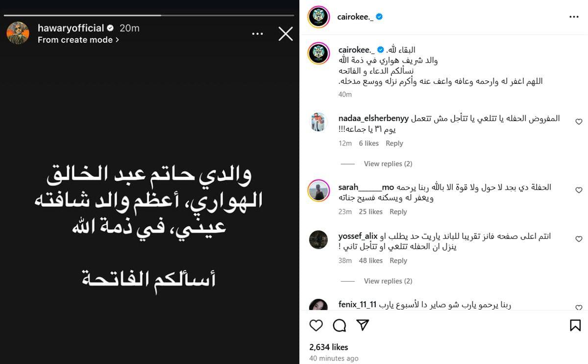Save the post with the bookmark icon
588x364 pixels.
pos(575,325)
